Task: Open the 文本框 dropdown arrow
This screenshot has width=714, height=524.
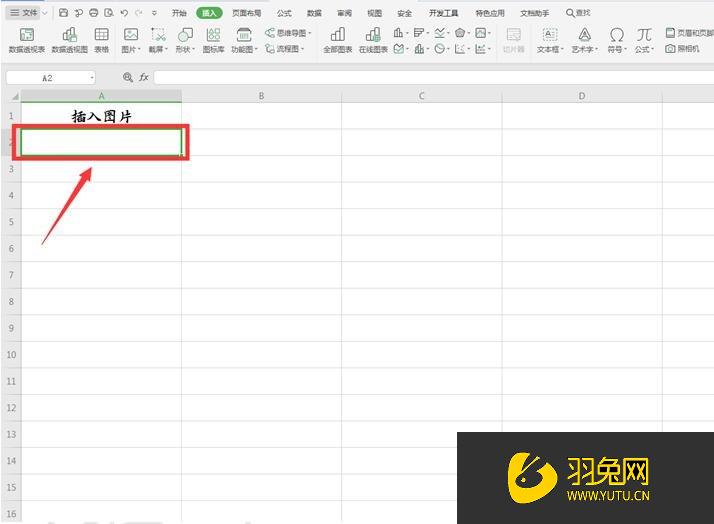Action: (562, 49)
